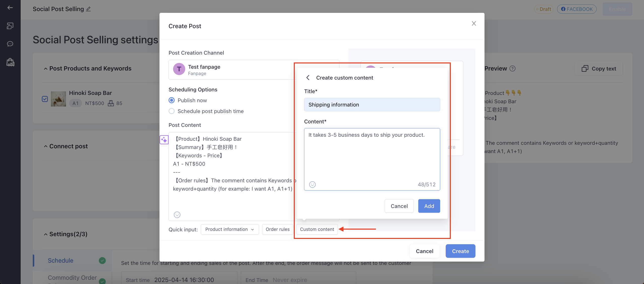Click the back arrow in left sidebar
The height and width of the screenshot is (284, 644).
[x=10, y=8]
